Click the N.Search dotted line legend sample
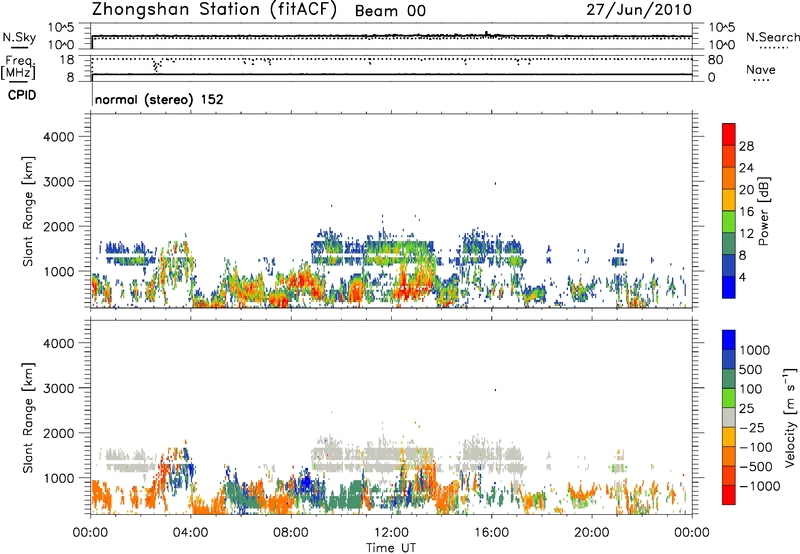This screenshot has height=554, width=800. point(773,47)
